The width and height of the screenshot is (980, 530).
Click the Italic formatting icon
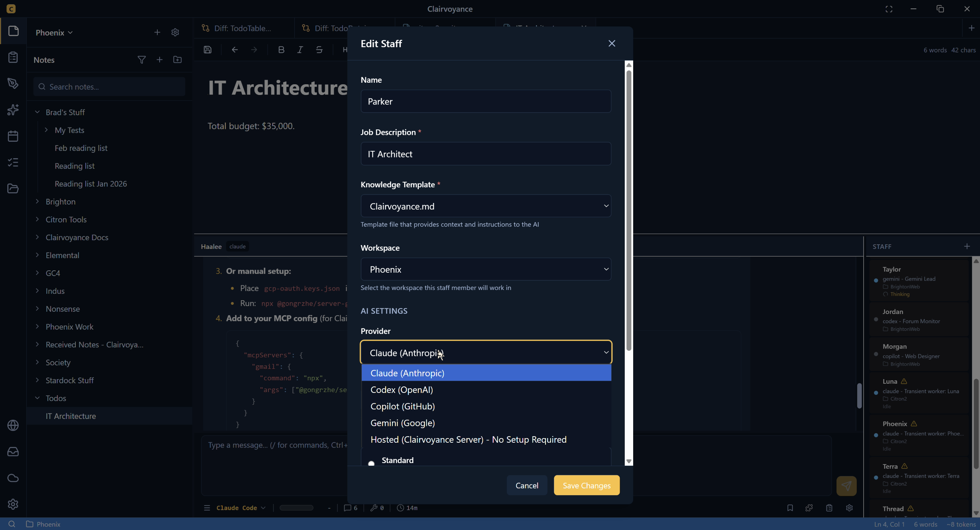pos(300,50)
